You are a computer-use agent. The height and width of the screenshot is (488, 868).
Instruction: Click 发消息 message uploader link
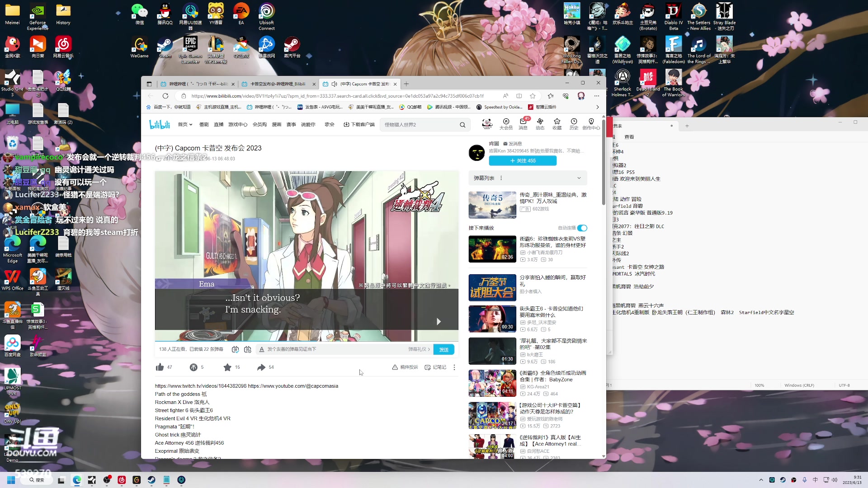(513, 144)
